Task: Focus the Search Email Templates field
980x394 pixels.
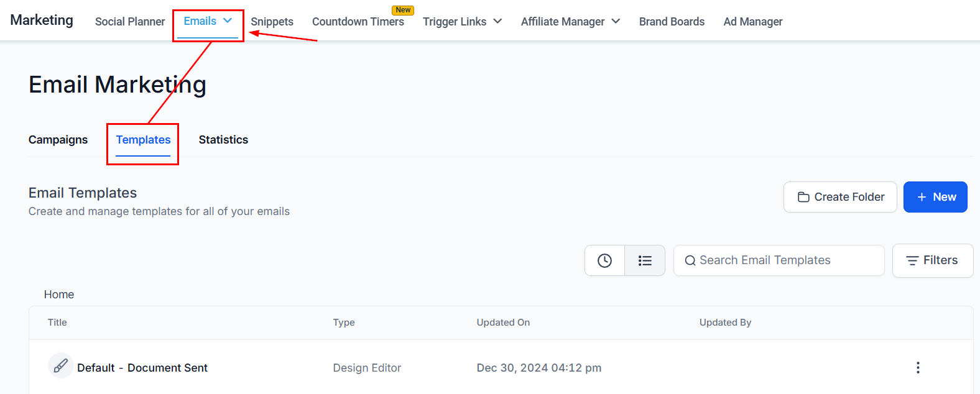Action: click(x=779, y=260)
